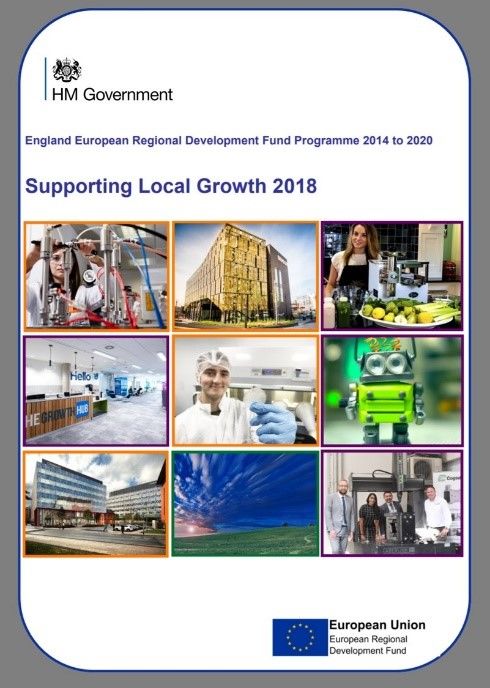This screenshot has width=490, height=688.
Task: Click the Supporting Local Growth 2018 title
Action: 171,186
